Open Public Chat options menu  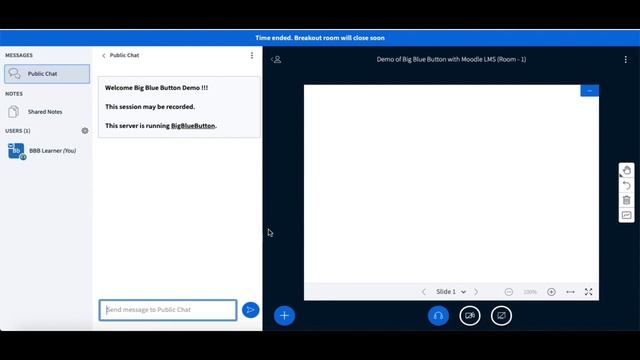pyautogui.click(x=252, y=55)
